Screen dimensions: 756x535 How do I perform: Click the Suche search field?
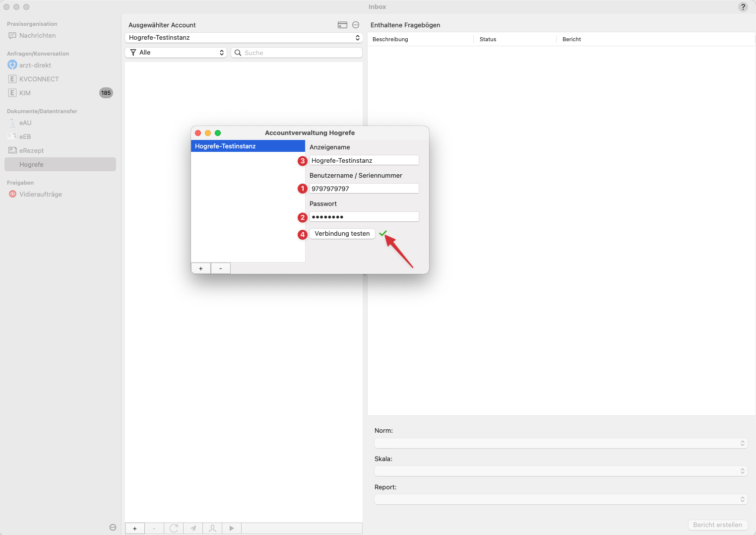[x=297, y=53]
